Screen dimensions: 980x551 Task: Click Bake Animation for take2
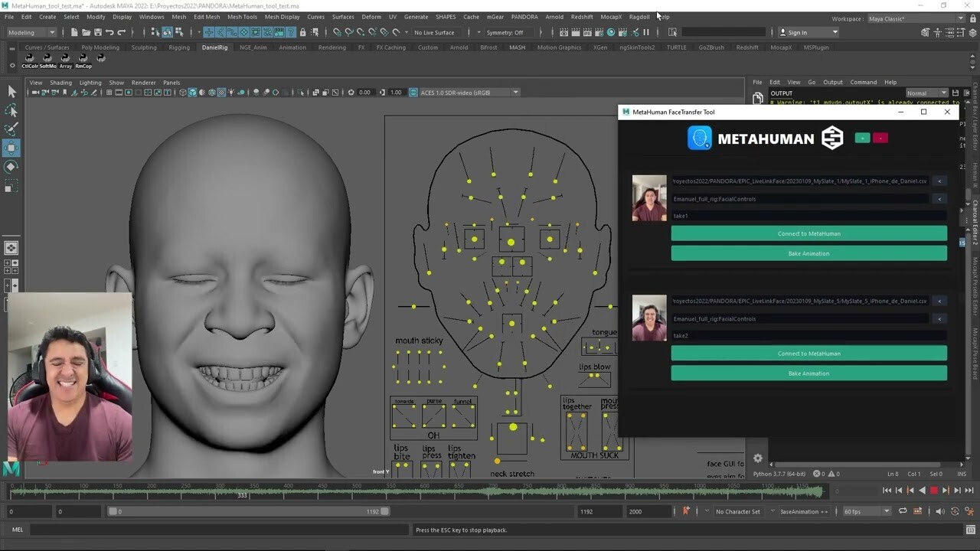coord(808,373)
